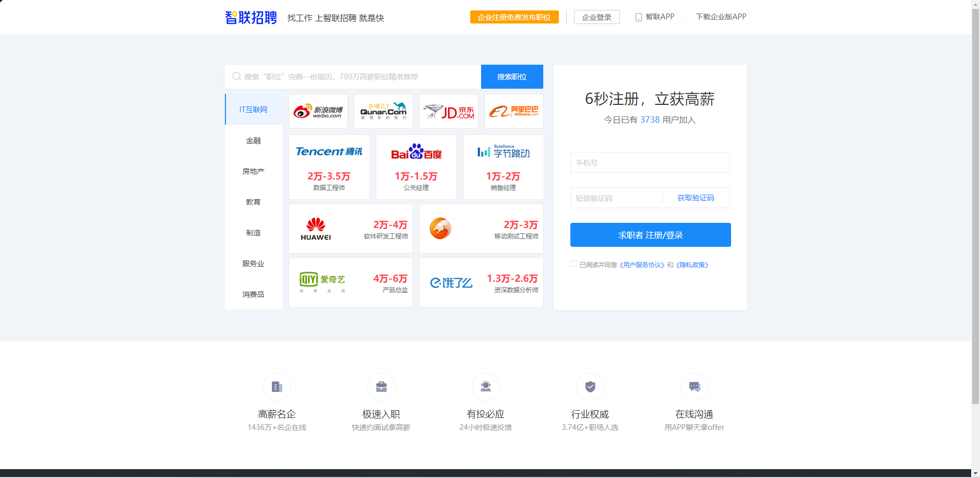Click the iQIYI logo
Image resolution: width=980 pixels, height=478 pixels.
click(x=322, y=282)
